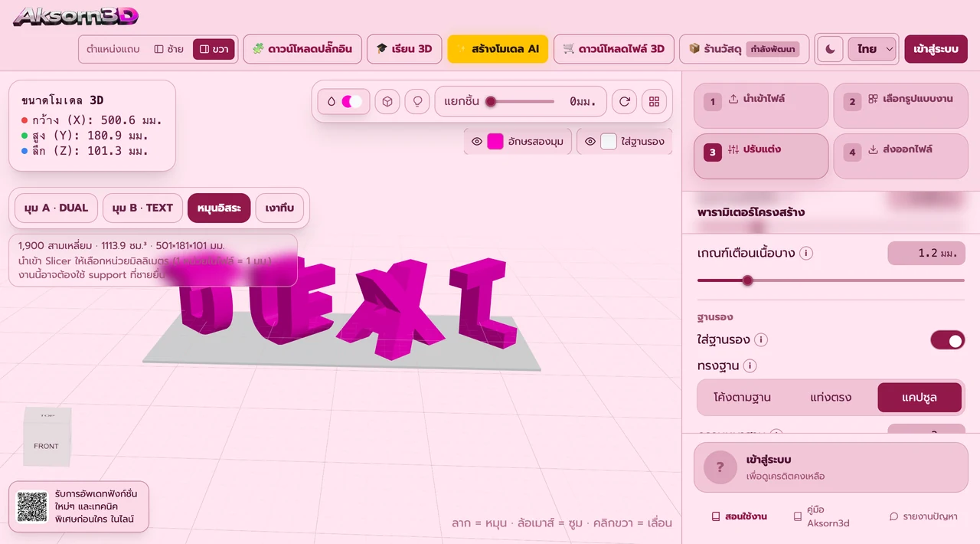The height and width of the screenshot is (544, 980).
Task: Click the รับการอัพเดทฟังก์ชั่นใหม่ๆ update notice text
Action: 96,506
